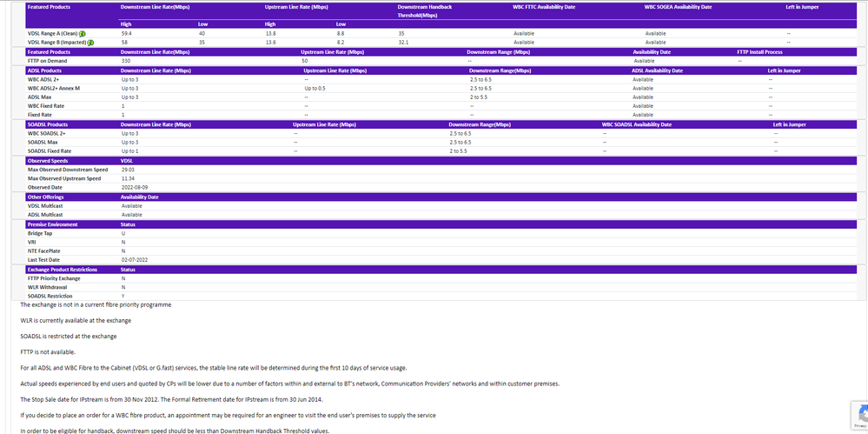Click the 330 FTTP downstream rate value
This screenshot has width=868, height=434.
pyautogui.click(x=126, y=61)
